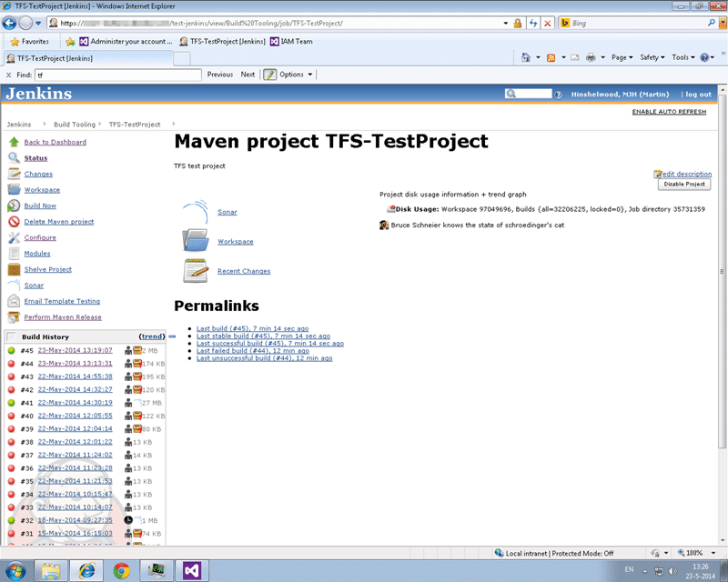Open the IAM Team favorite

click(291, 41)
